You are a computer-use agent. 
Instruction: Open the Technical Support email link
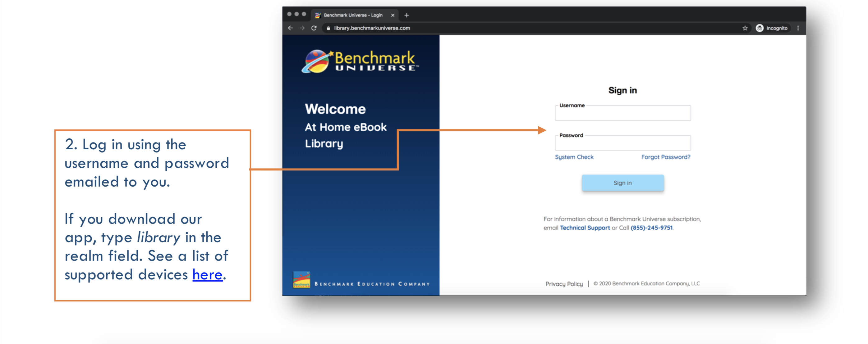tap(585, 228)
